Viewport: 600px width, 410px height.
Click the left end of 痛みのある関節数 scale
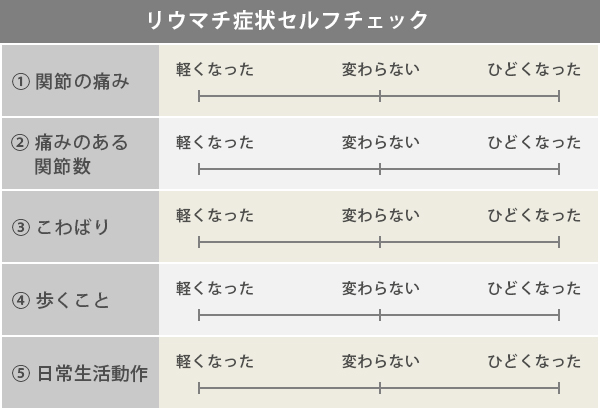199,169
